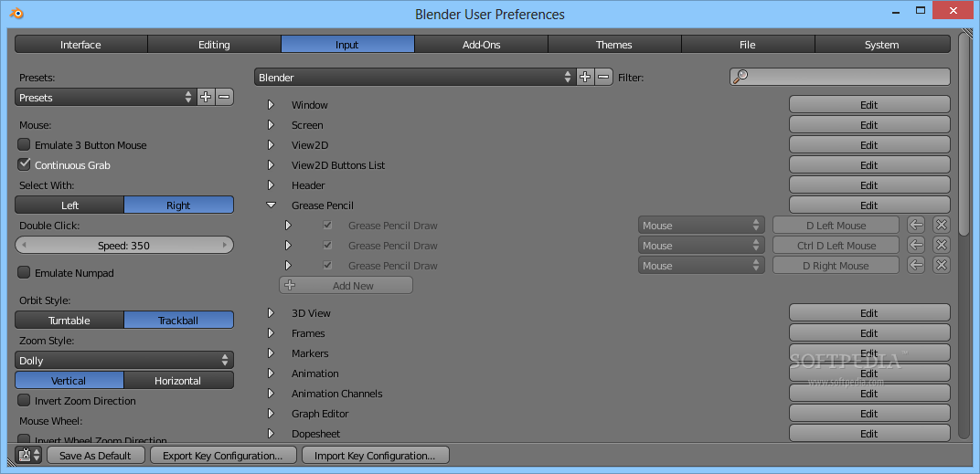This screenshot has width=980, height=474.
Task: Expand first Grease Pencil Draw item details
Action: [x=288, y=226]
